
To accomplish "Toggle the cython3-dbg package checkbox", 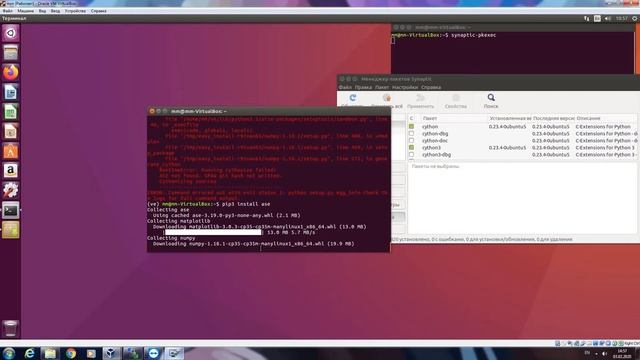I will (411, 155).
